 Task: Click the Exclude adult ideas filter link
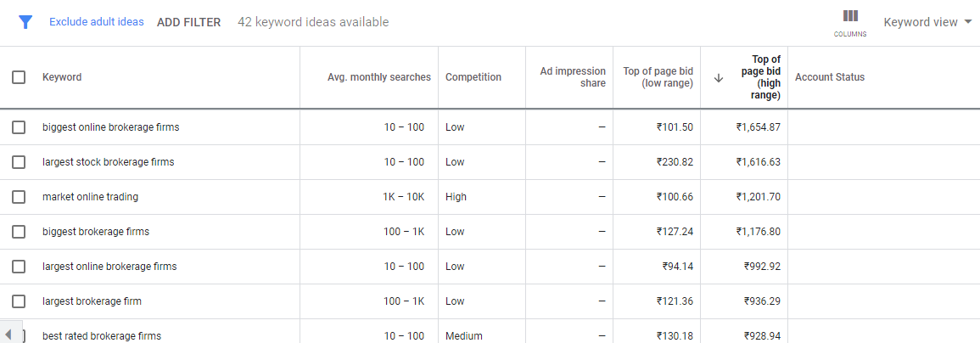96,22
